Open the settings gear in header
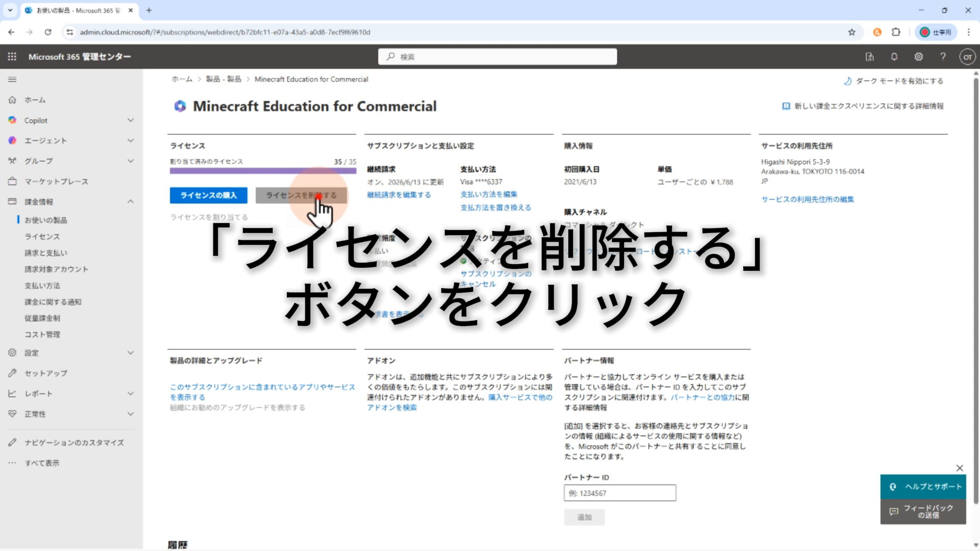The image size is (980, 551). click(918, 57)
